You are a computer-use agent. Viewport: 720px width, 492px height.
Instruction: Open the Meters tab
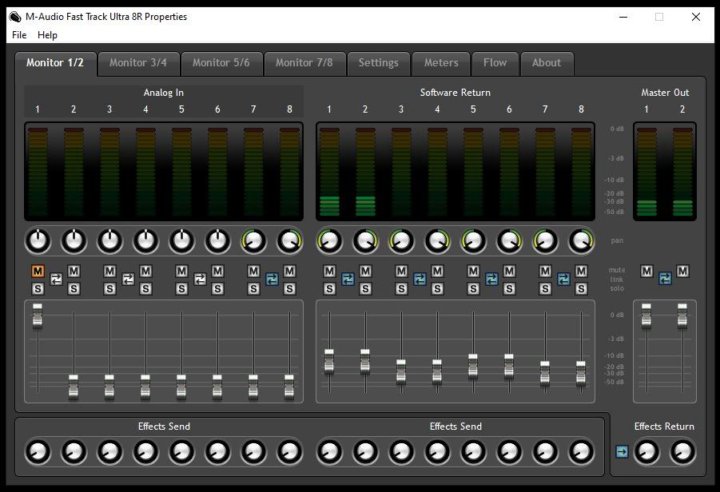click(x=441, y=62)
